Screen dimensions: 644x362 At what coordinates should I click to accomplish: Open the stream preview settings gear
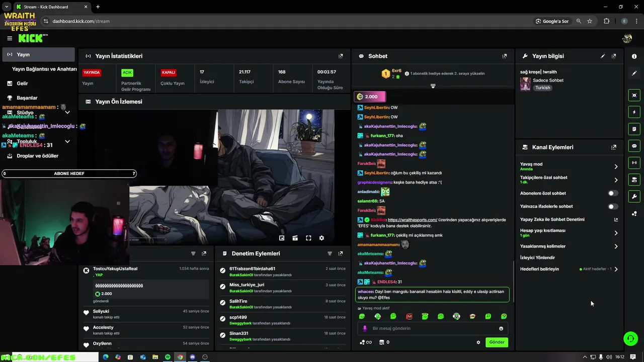(x=321, y=238)
